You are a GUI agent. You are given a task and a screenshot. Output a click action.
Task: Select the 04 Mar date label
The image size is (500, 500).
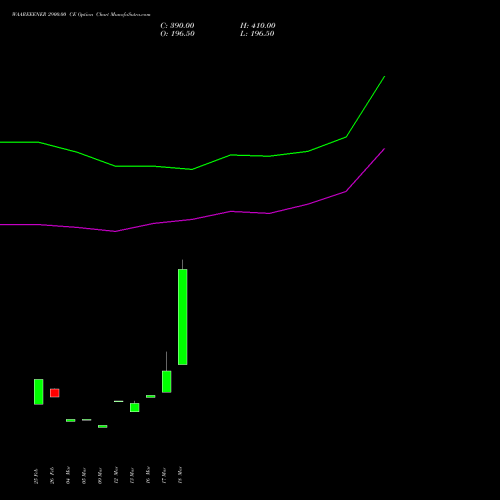[x=69, y=475]
